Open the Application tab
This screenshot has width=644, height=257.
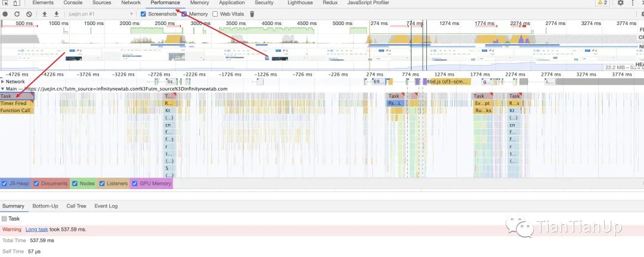(232, 2)
